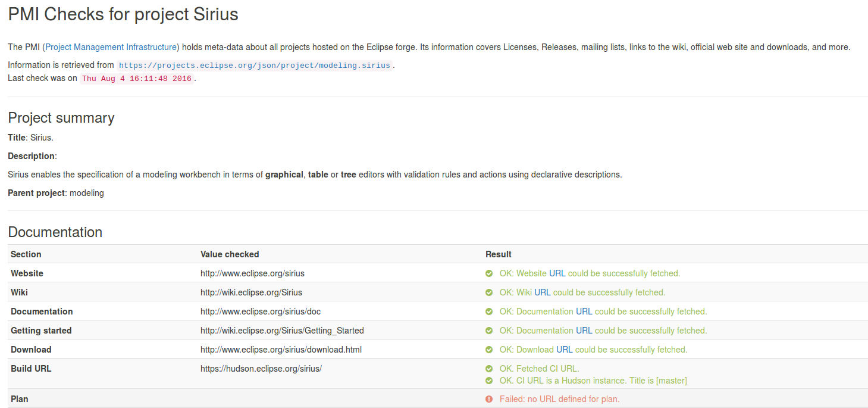Click the last check timestamp 'Thu Aug 4'
Screen dimensions: 868x408
click(137, 79)
